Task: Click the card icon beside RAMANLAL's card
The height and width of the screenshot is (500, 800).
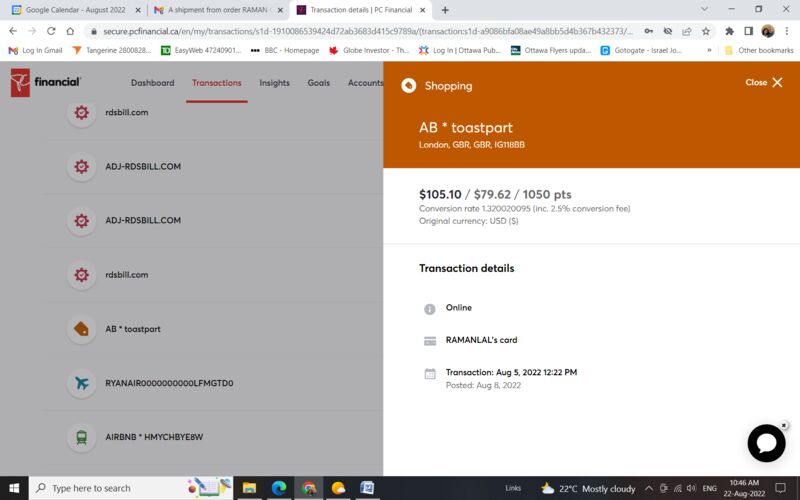Action: pyautogui.click(x=430, y=341)
